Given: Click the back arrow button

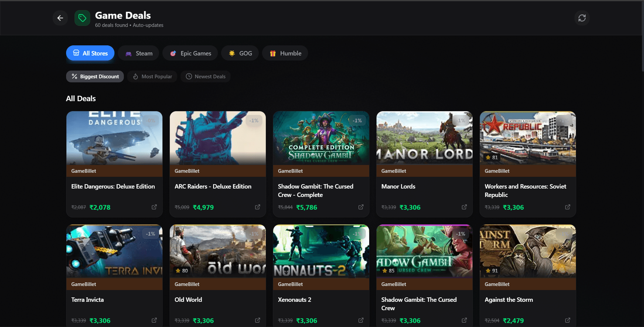Looking at the screenshot, I should 60,18.
